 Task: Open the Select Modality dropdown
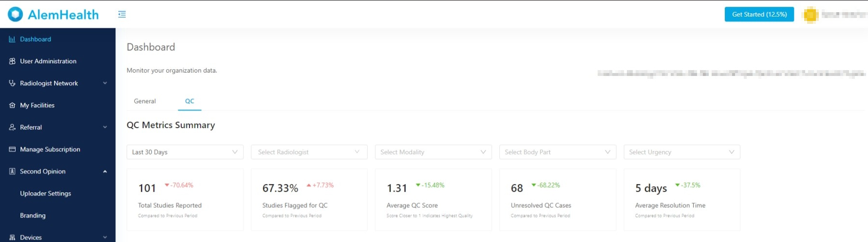[433, 152]
